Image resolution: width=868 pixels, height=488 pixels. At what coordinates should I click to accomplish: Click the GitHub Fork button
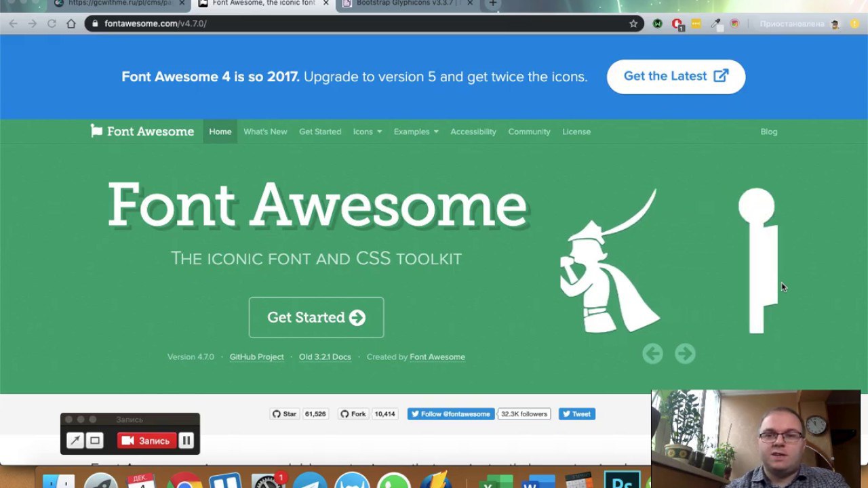[x=353, y=414]
